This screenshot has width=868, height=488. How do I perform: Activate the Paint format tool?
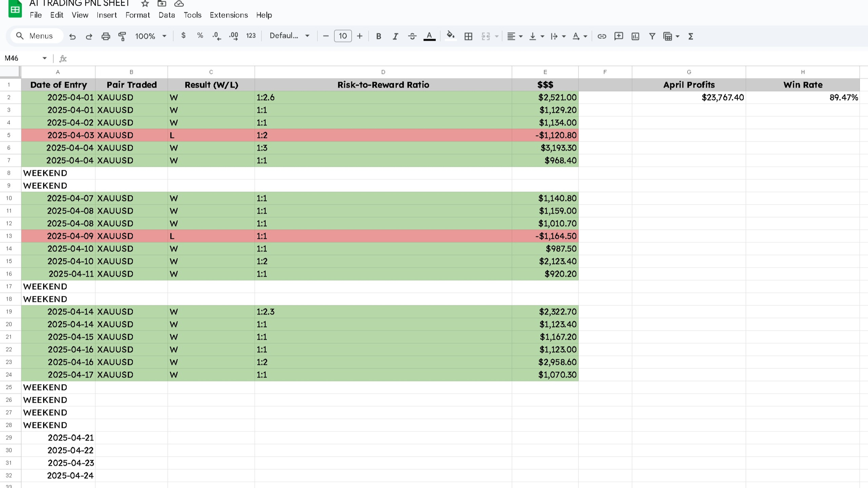tap(122, 36)
